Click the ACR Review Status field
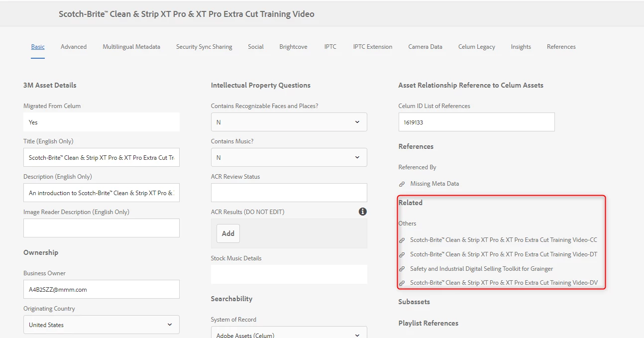The image size is (644, 338). (289, 193)
